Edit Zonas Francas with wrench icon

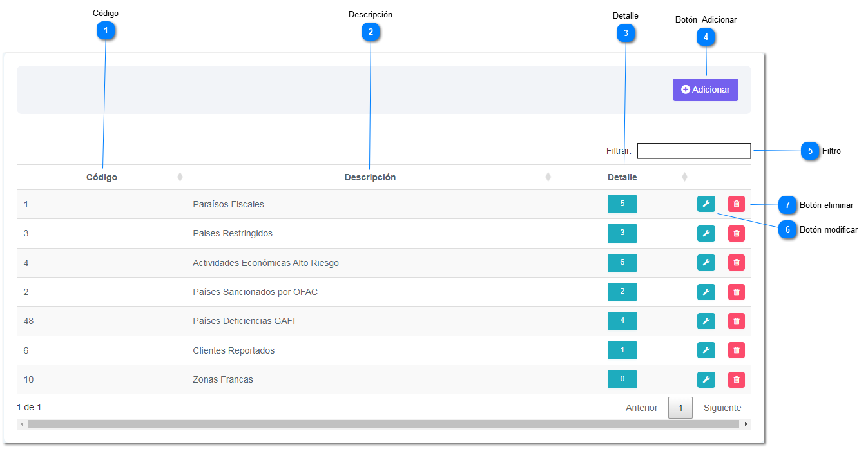pos(706,379)
